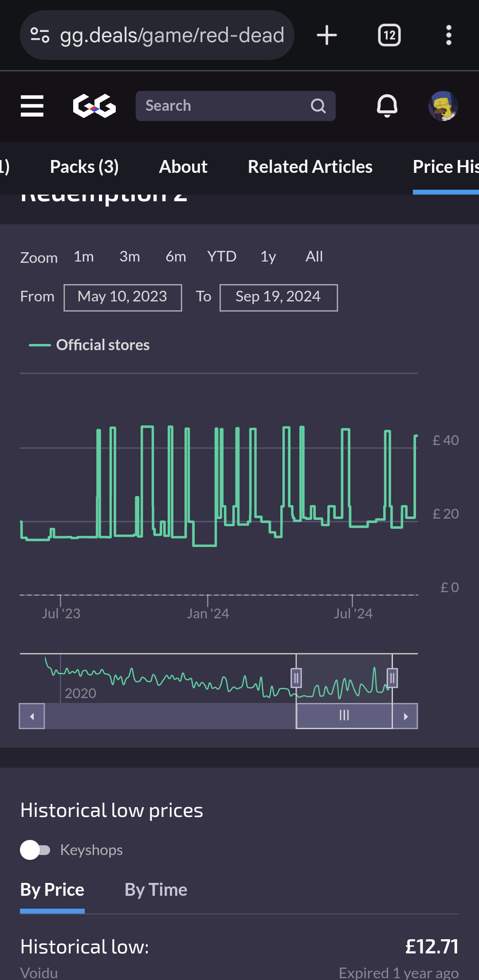Image resolution: width=479 pixels, height=980 pixels.
Task: Toggle Official stores legend series
Action: pyautogui.click(x=90, y=345)
